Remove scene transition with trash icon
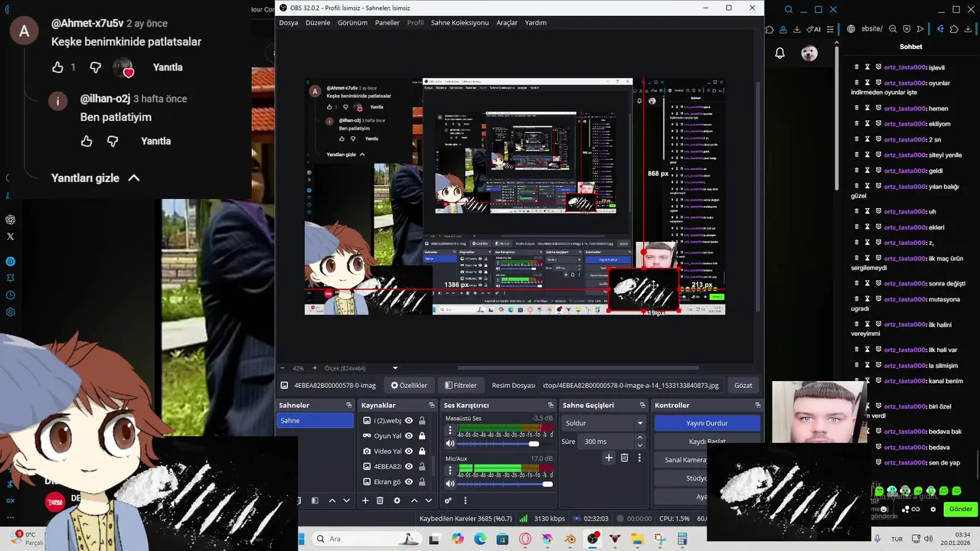This screenshot has height=551, width=980. coord(624,458)
